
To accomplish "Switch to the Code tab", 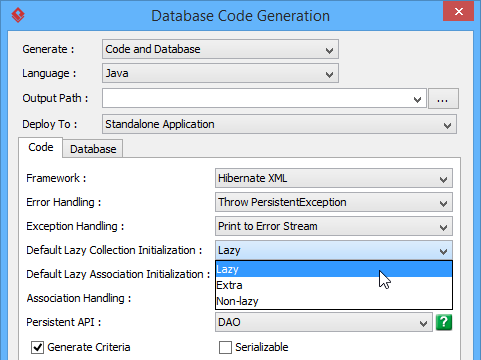I will (x=41, y=147).
